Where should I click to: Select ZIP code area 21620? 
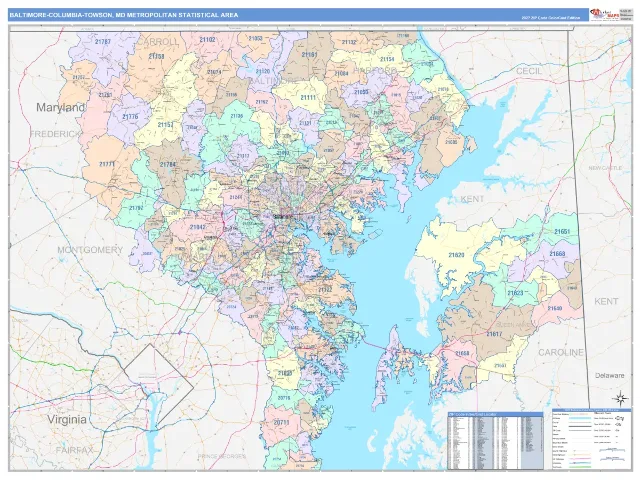click(x=456, y=255)
